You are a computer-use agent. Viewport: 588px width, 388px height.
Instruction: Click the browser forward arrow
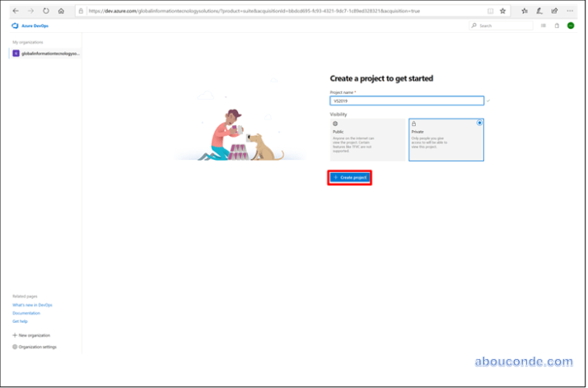[30, 11]
